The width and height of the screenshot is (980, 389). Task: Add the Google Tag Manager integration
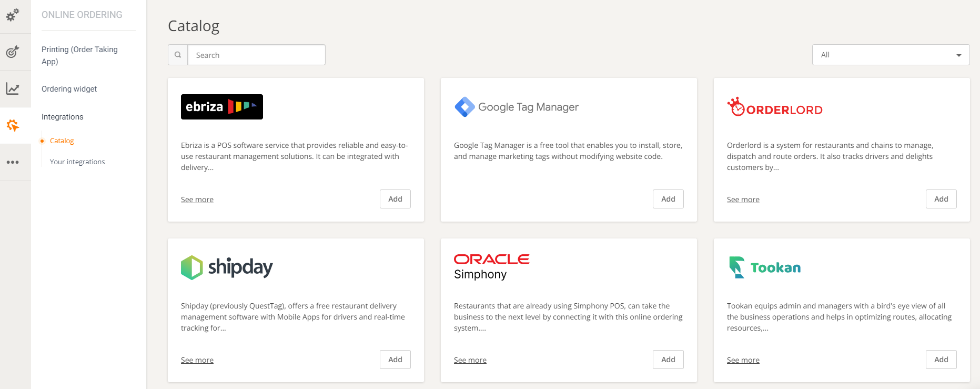tap(668, 199)
